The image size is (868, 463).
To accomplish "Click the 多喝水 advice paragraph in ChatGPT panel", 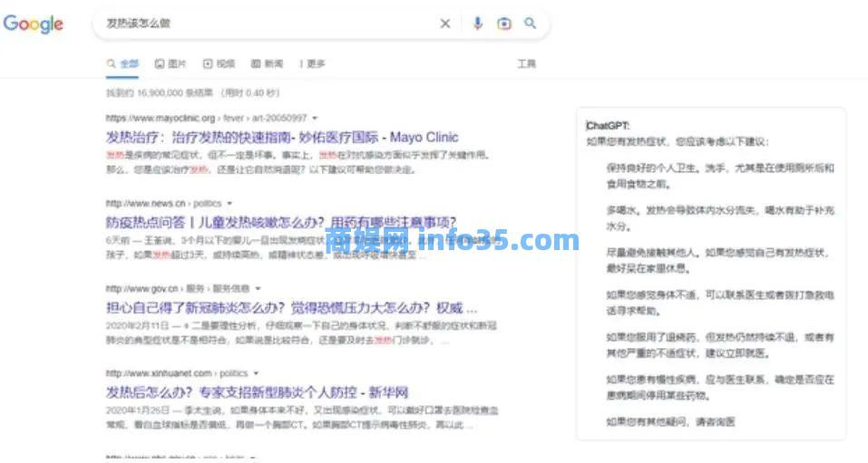I will 719,218.
